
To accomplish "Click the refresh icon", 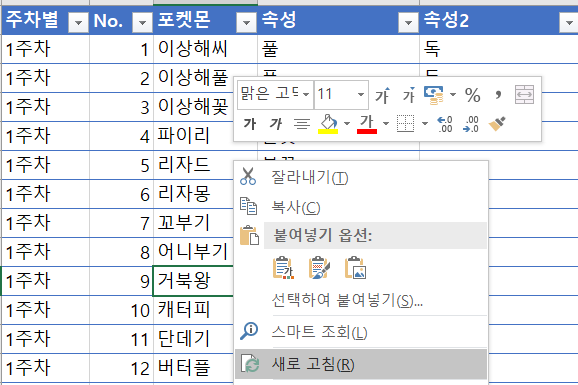I will coord(250,364).
